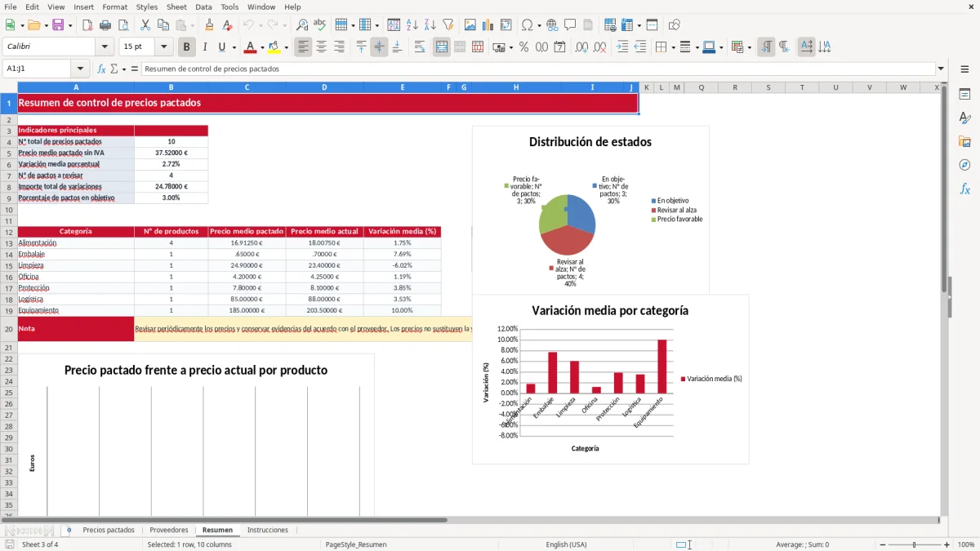Screen dimensions: 980x551
Task: Click the zoom slider in status bar
Action: point(914,544)
